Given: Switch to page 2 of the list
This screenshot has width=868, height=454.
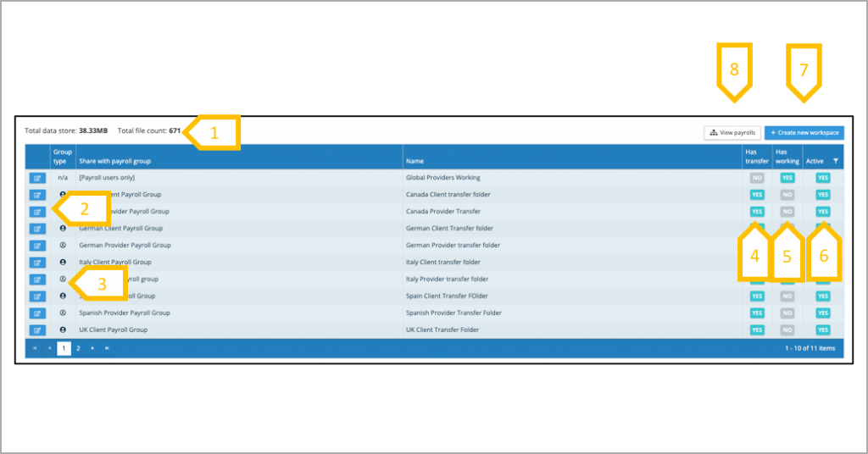Looking at the screenshot, I should (78, 348).
